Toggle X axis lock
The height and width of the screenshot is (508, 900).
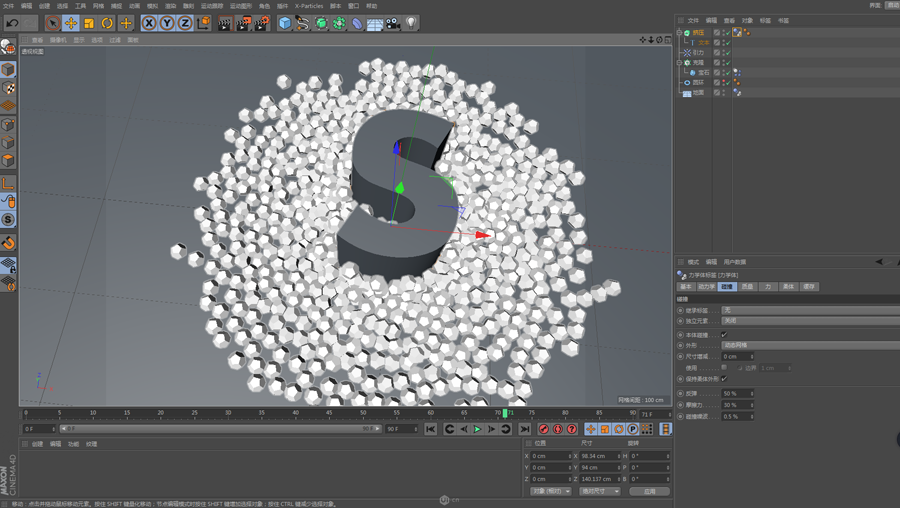149,24
